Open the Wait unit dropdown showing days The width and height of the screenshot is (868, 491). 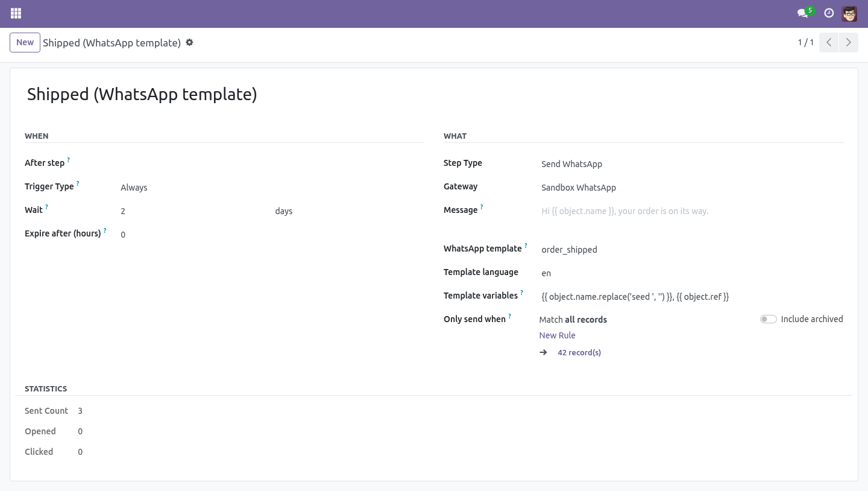click(350, 211)
